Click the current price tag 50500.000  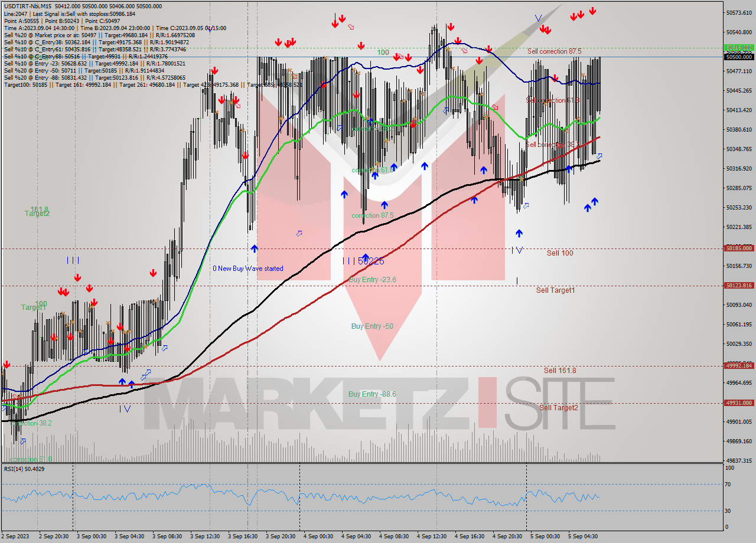click(739, 57)
